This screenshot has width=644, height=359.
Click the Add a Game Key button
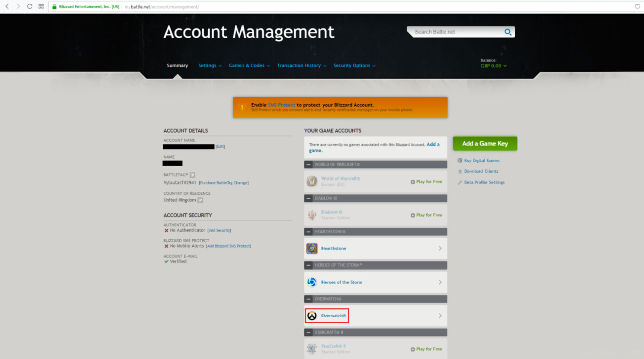point(485,143)
